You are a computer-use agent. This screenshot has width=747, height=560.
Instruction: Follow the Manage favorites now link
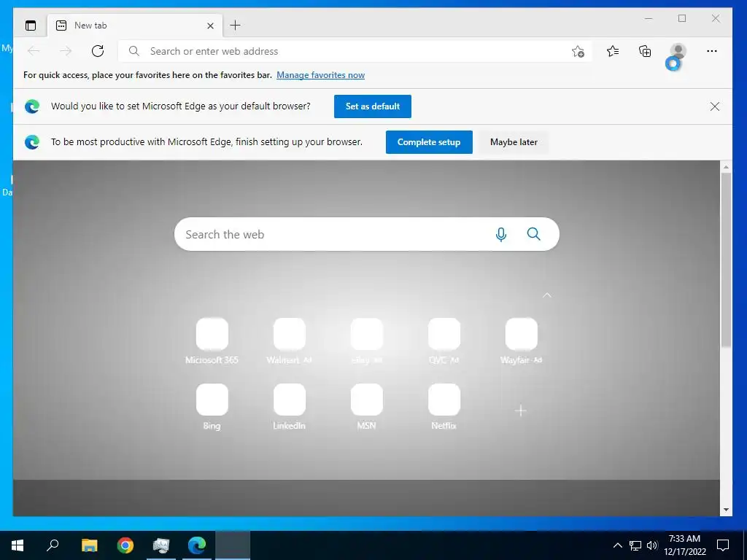[x=321, y=75]
